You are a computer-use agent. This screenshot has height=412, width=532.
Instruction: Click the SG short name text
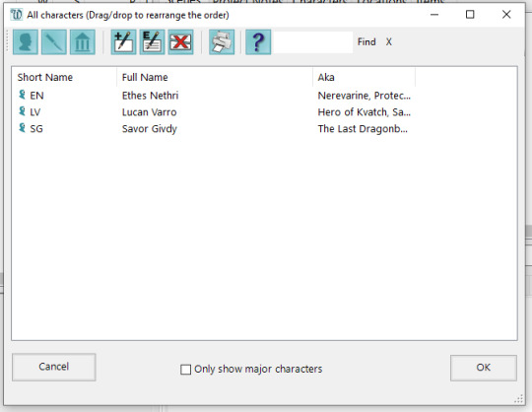pos(36,128)
